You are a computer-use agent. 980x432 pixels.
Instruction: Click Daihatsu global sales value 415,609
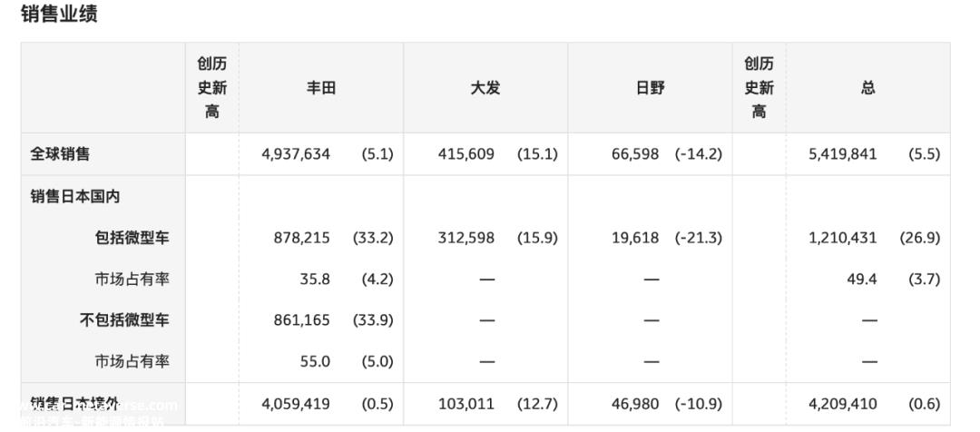466,153
